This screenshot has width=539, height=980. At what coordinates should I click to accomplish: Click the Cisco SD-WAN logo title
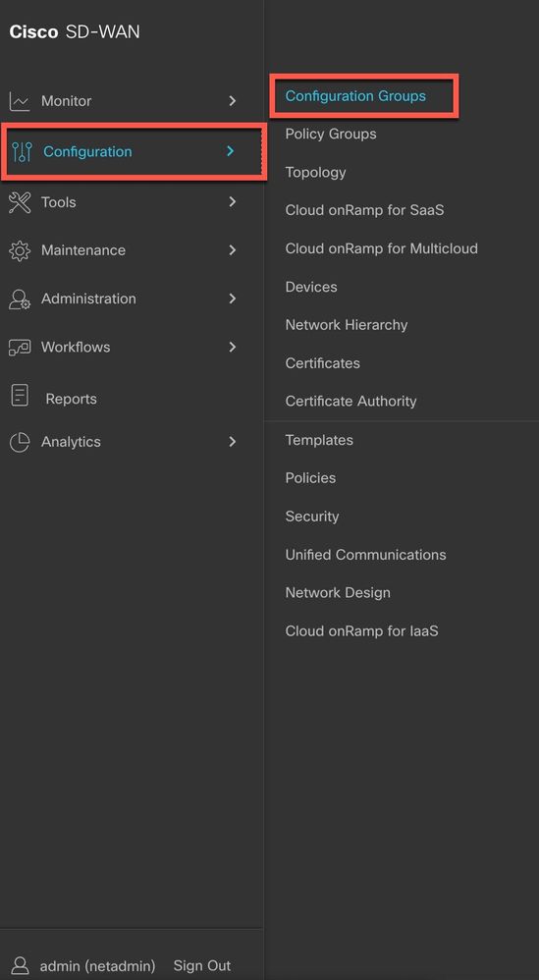click(75, 31)
